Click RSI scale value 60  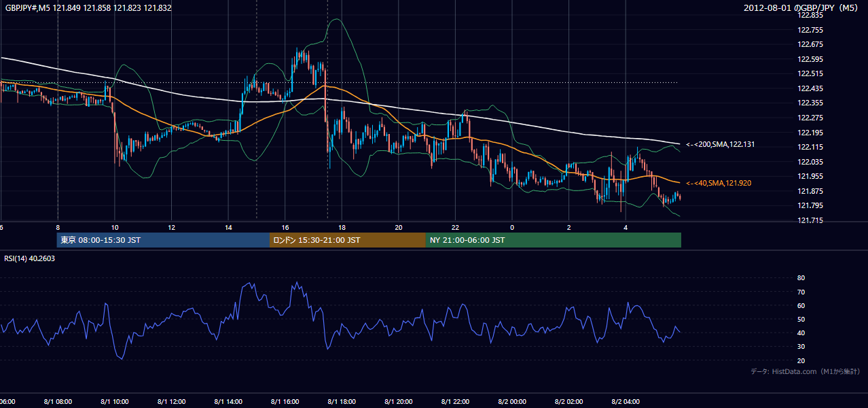(801, 305)
